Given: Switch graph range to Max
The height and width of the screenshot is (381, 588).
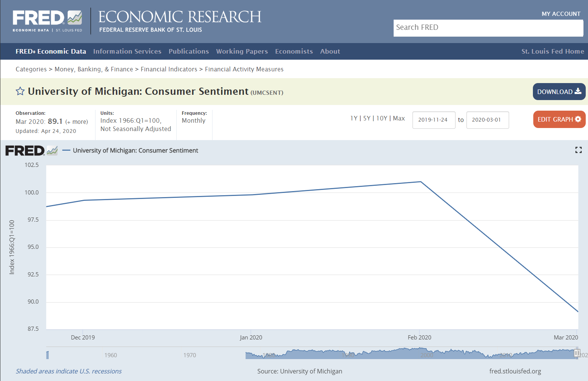Looking at the screenshot, I should point(399,118).
